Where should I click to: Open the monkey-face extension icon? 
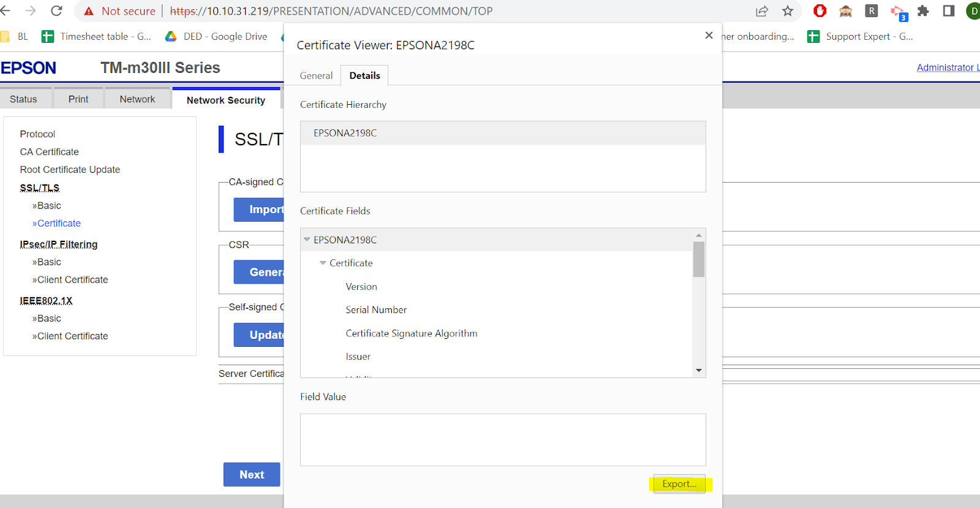(846, 11)
